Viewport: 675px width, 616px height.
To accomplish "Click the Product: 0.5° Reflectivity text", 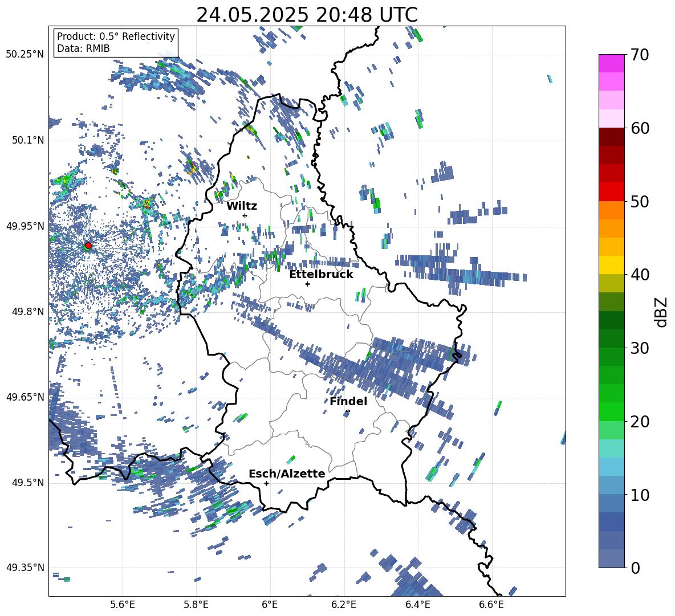I will pyautogui.click(x=116, y=36).
